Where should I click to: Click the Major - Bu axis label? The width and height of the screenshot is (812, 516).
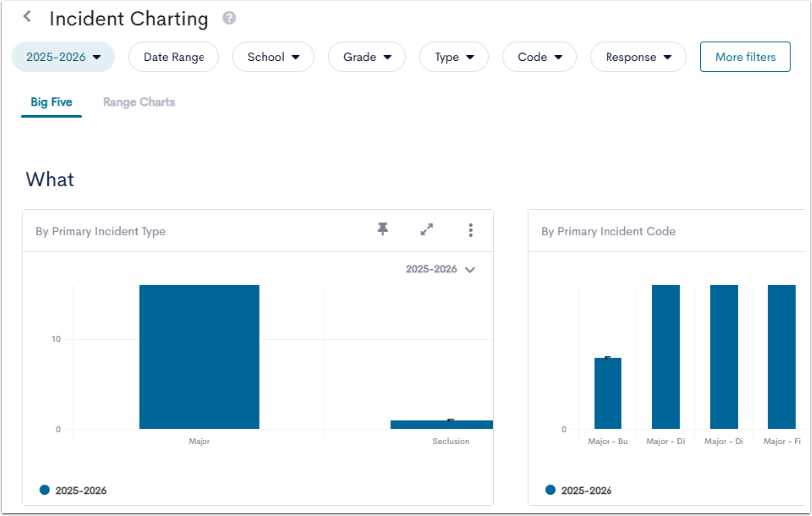click(608, 441)
